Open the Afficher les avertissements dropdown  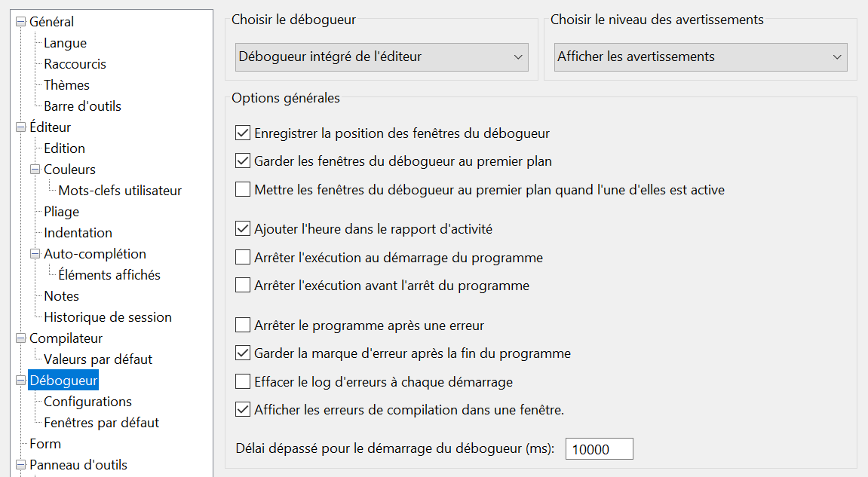coord(701,57)
